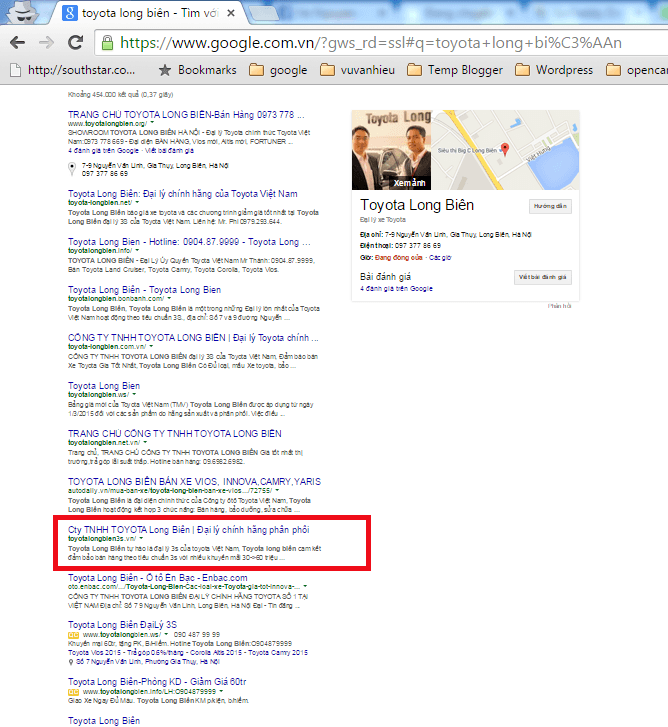Expand dropdown arrow beside toyotalongbien.bonbanh.com
Viewport: 668px width, 727px height.
coord(169,298)
